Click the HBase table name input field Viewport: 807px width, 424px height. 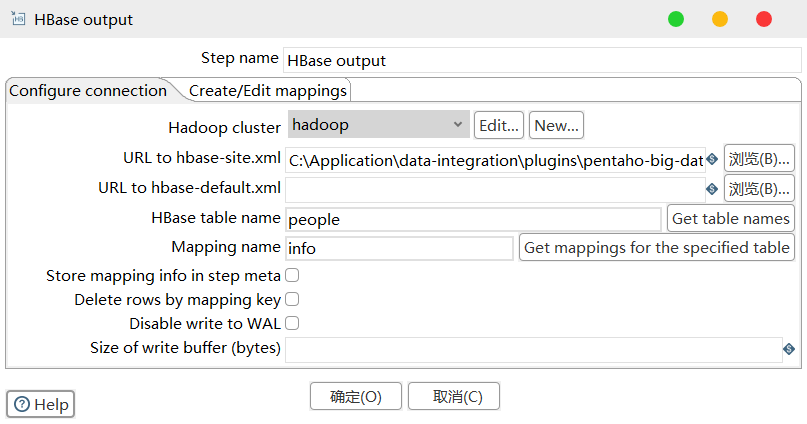click(x=473, y=219)
